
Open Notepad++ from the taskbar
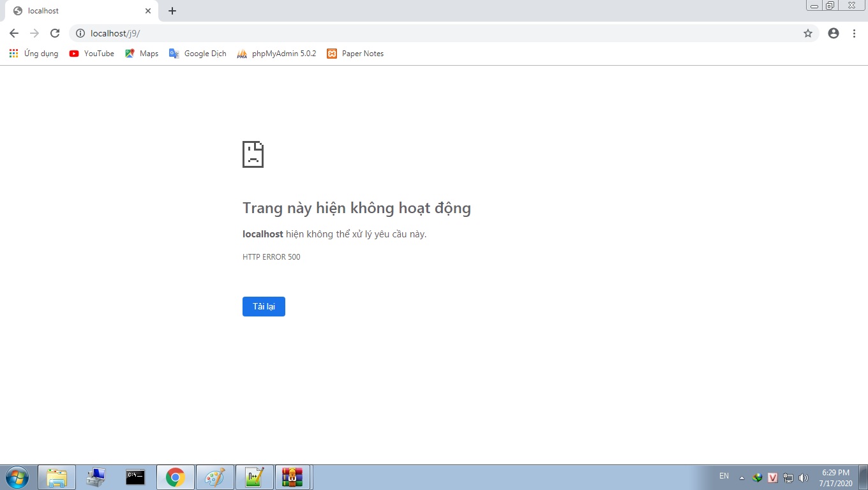[x=255, y=477]
